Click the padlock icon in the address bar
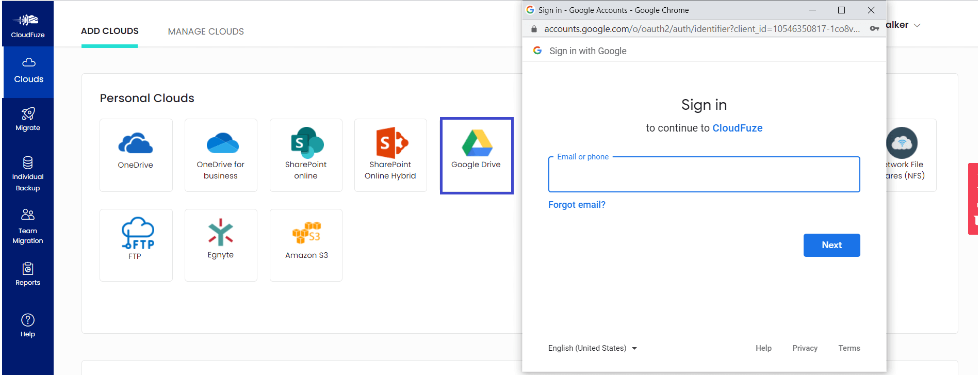Screen dimensions: 980x375 (534, 29)
